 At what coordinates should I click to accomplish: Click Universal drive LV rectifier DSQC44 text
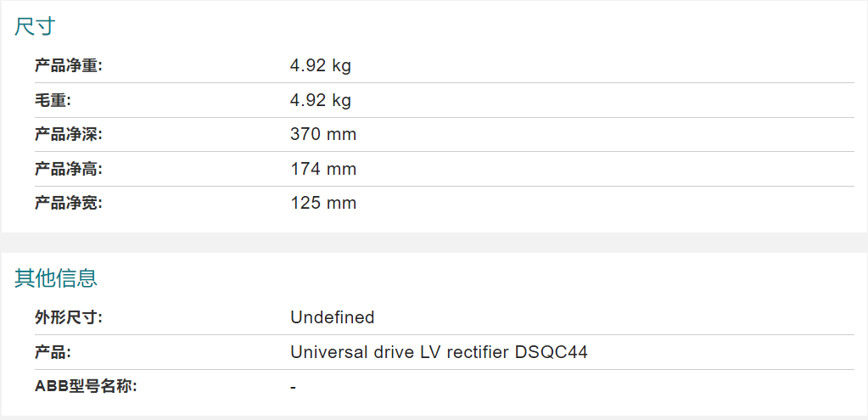coord(439,352)
